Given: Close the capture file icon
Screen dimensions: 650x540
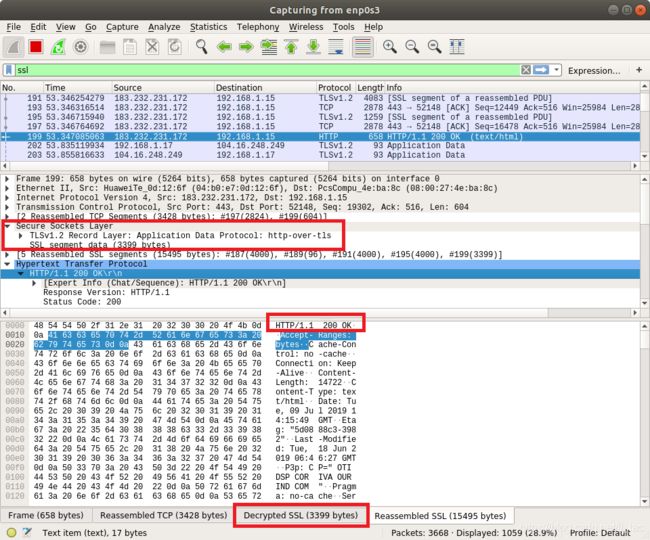Looking at the screenshot, I should pyautogui.click(x=152, y=47).
